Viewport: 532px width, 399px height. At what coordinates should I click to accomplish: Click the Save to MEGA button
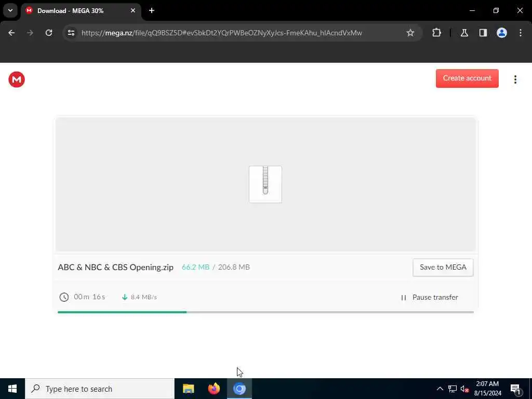pos(443,268)
